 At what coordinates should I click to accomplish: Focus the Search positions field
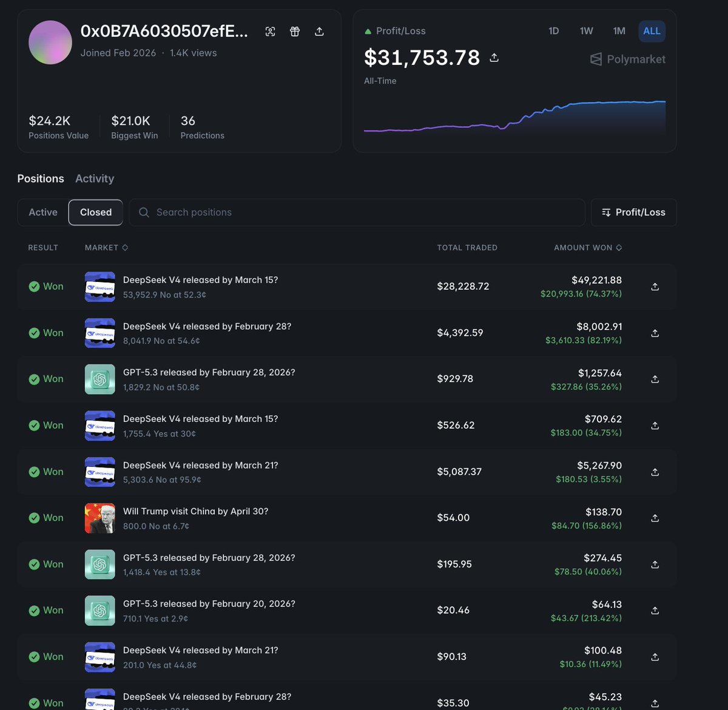click(x=357, y=212)
